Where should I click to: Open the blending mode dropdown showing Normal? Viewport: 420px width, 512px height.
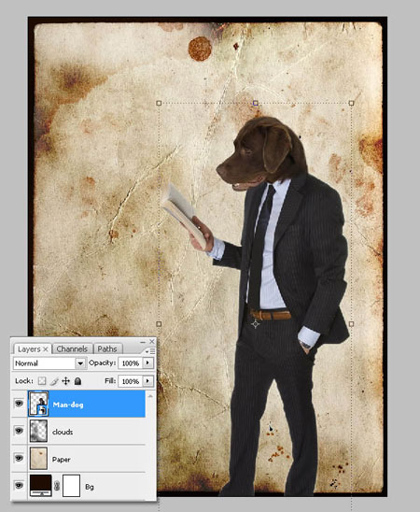pyautogui.click(x=49, y=363)
